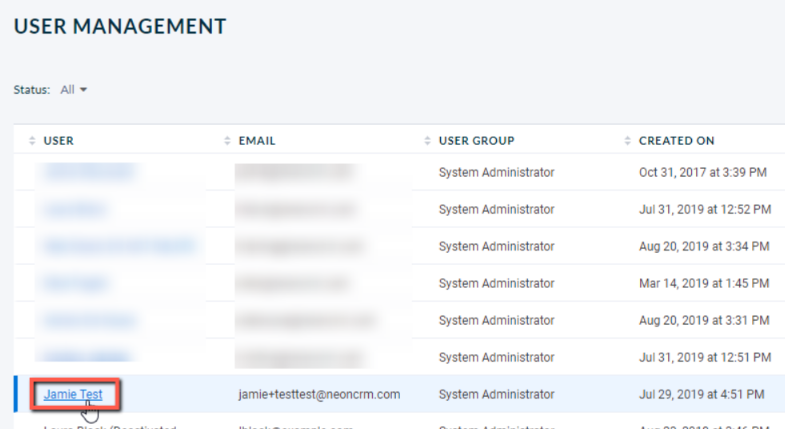Click the Jul 31, 2019 at 12:52 PM date
Screen dimensions: 785x429
click(x=705, y=209)
